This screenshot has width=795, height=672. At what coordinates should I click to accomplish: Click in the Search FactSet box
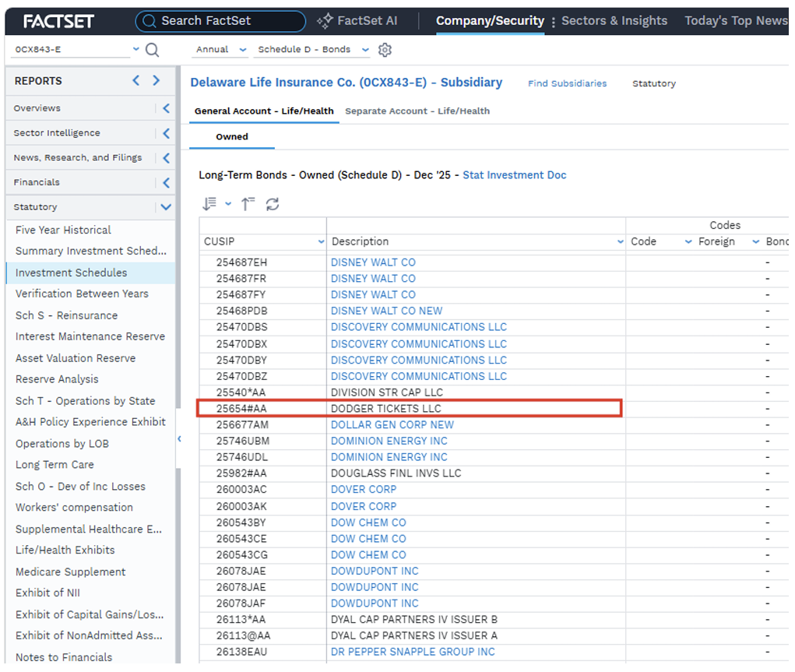tap(220, 21)
